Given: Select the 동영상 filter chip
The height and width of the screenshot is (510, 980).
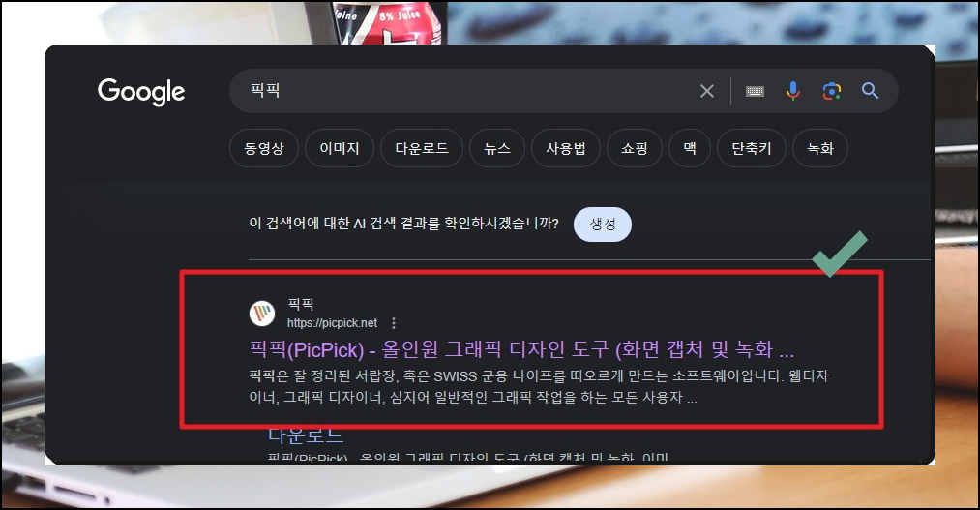Looking at the screenshot, I should click(x=264, y=149).
